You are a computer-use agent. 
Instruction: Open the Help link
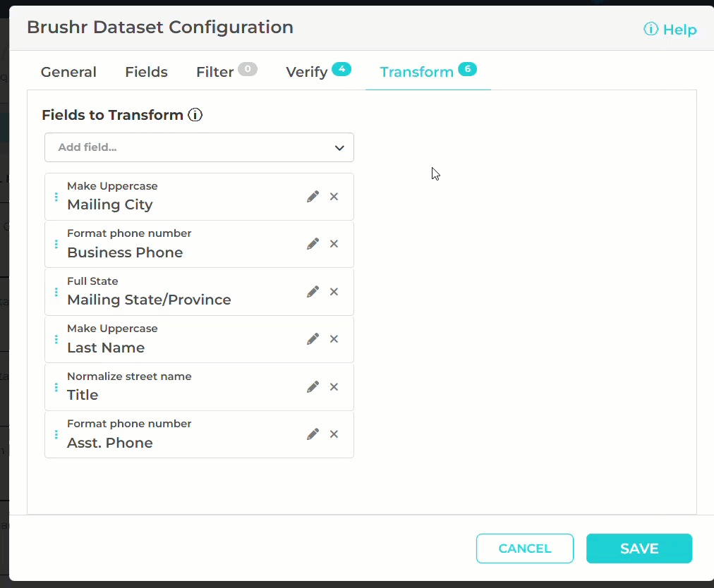coord(670,30)
